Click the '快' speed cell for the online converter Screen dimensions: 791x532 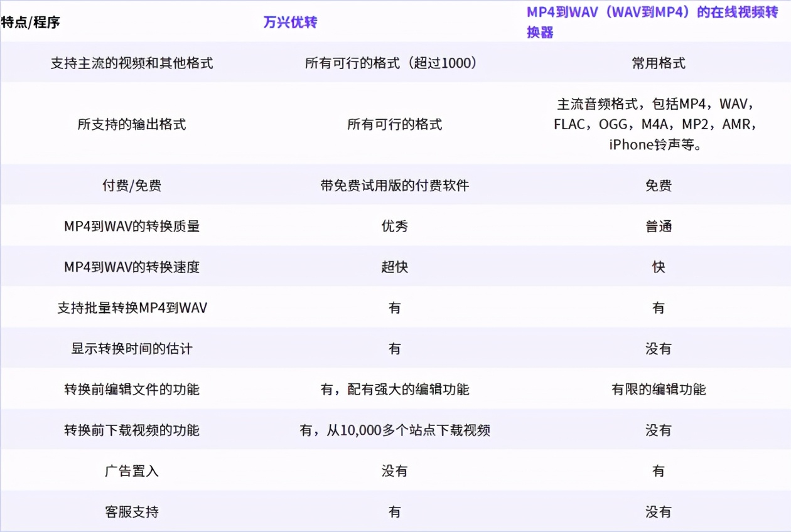[x=659, y=267]
